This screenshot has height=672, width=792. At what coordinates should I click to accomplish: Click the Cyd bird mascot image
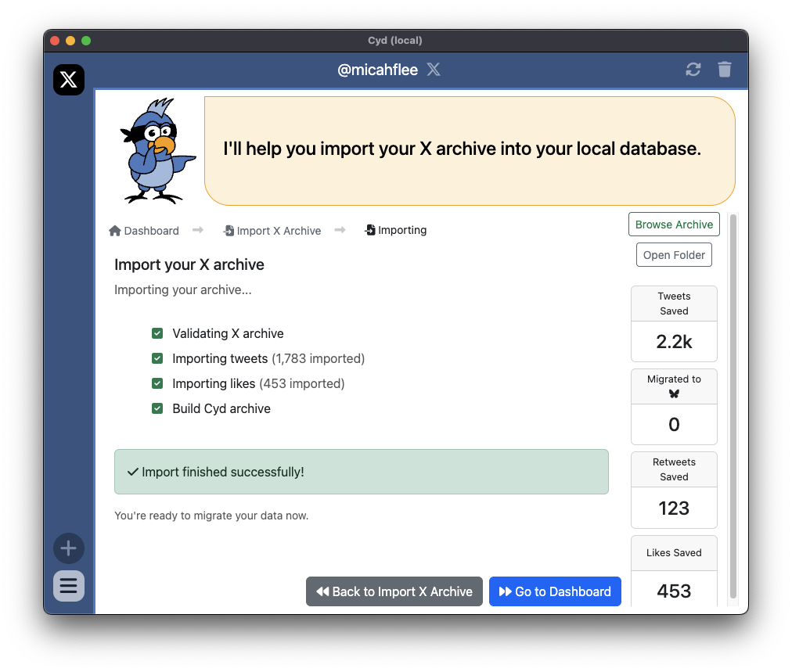(157, 150)
